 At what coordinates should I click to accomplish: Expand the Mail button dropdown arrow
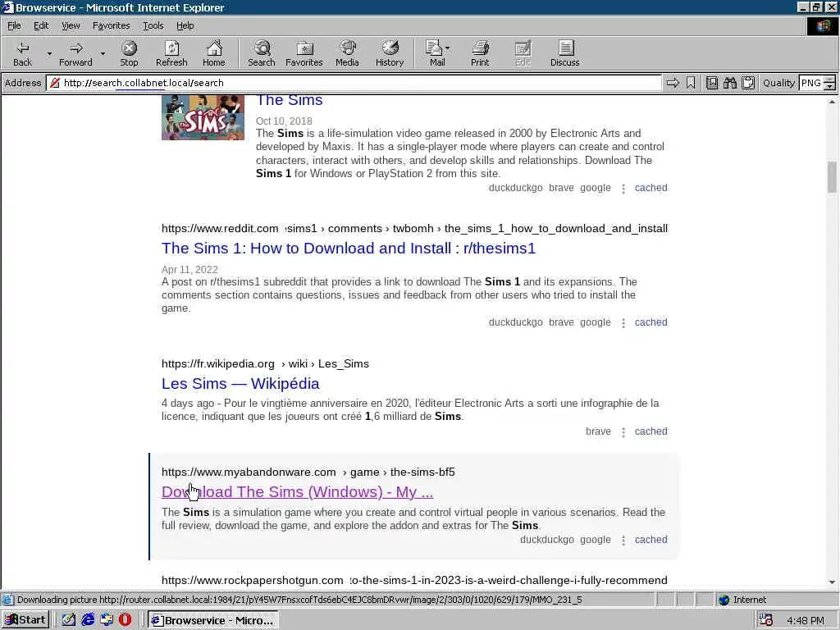pyautogui.click(x=448, y=48)
